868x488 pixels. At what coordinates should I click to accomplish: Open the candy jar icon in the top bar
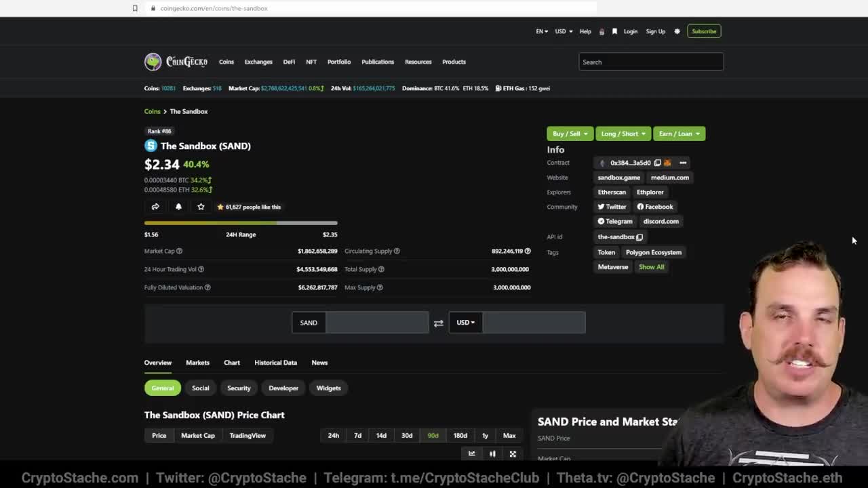[x=601, y=31]
